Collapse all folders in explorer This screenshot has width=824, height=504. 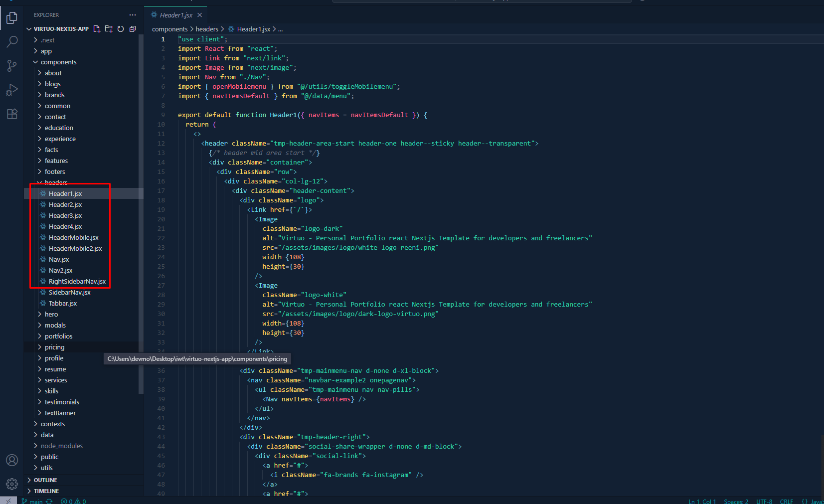click(x=133, y=29)
